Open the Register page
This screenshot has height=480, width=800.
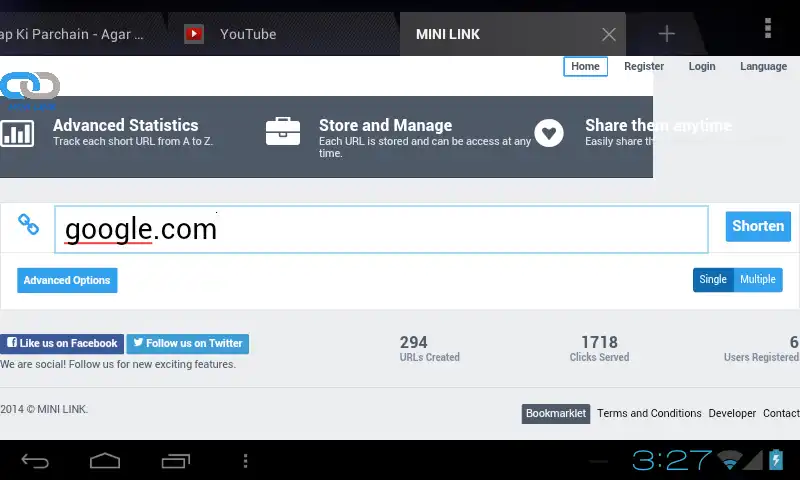coord(644,66)
